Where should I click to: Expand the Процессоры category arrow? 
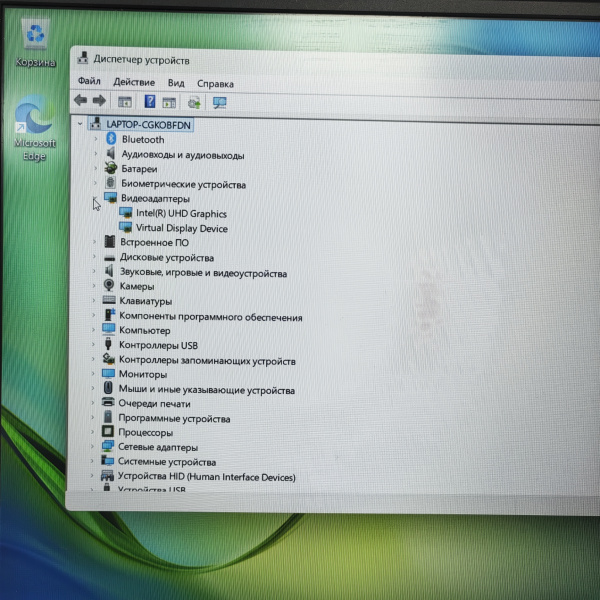pos(92,432)
